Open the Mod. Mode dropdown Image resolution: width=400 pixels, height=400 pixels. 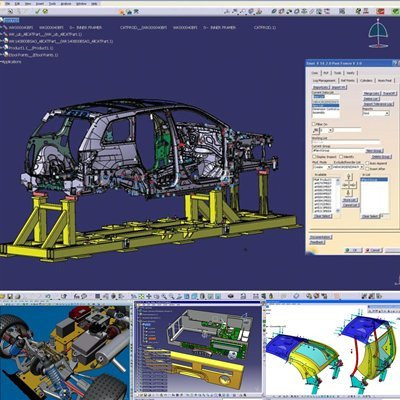coord(322,167)
